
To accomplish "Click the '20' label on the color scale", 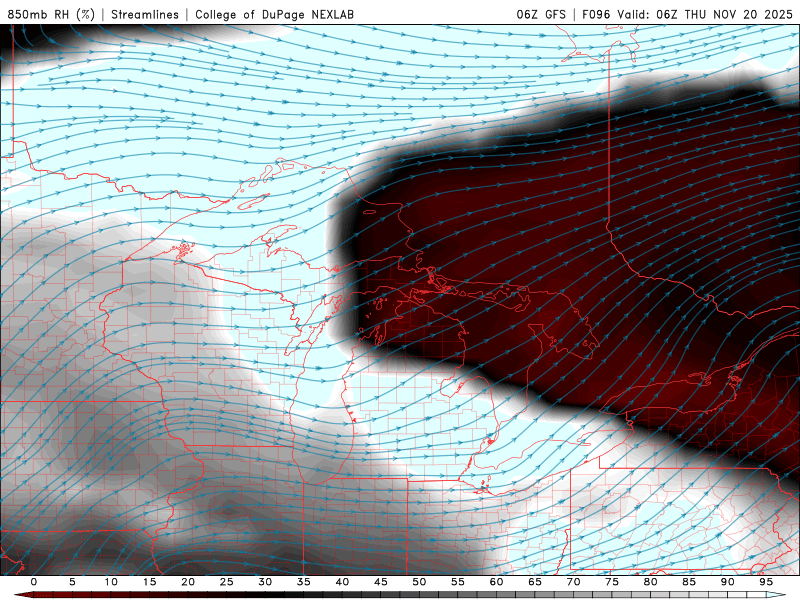I will click(x=188, y=582).
